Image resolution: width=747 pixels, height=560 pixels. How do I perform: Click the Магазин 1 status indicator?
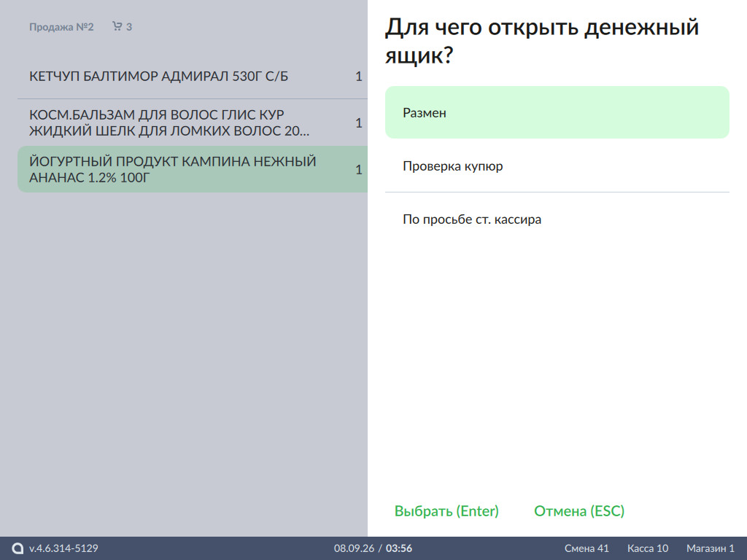(710, 548)
